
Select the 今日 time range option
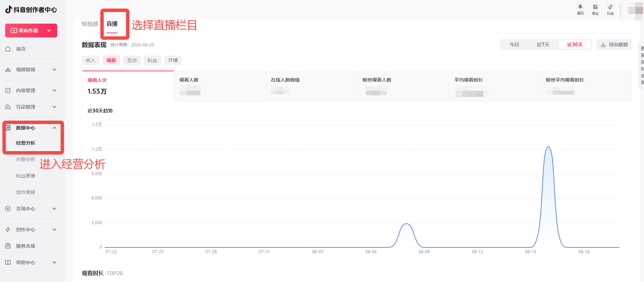click(514, 45)
